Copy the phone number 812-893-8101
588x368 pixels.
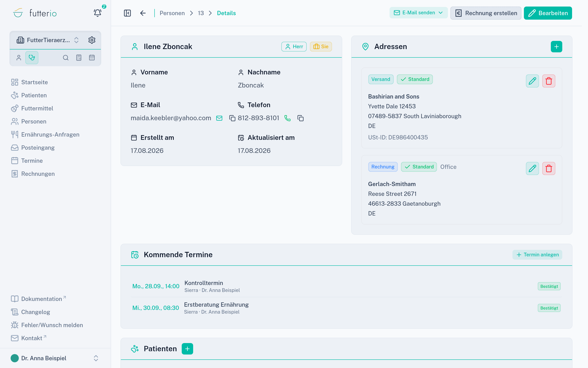point(301,118)
